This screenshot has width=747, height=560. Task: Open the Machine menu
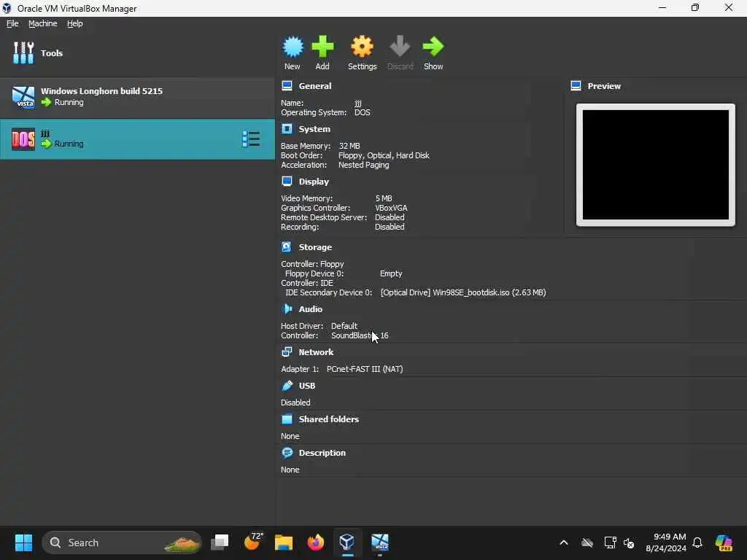(43, 23)
